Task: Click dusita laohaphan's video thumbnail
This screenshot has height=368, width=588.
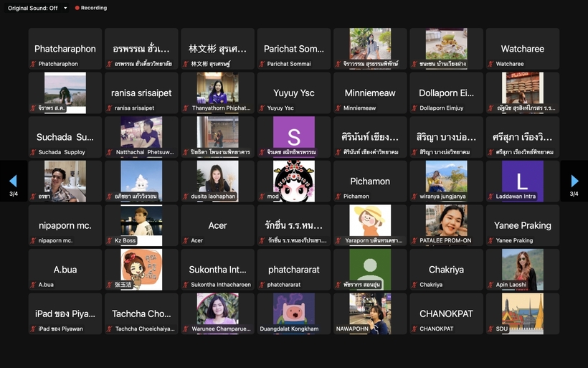Action: [217, 176]
